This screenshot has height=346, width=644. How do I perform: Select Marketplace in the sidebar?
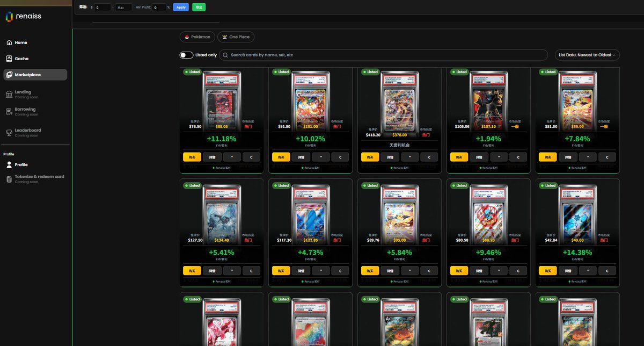(x=35, y=75)
